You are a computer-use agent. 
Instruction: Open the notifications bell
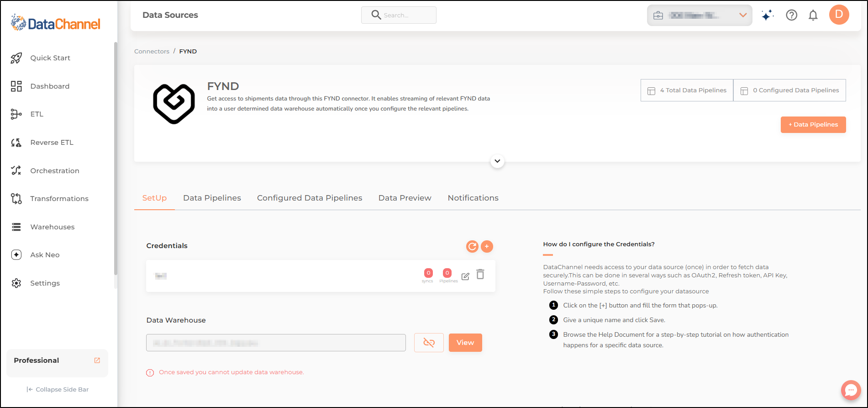pyautogui.click(x=813, y=16)
